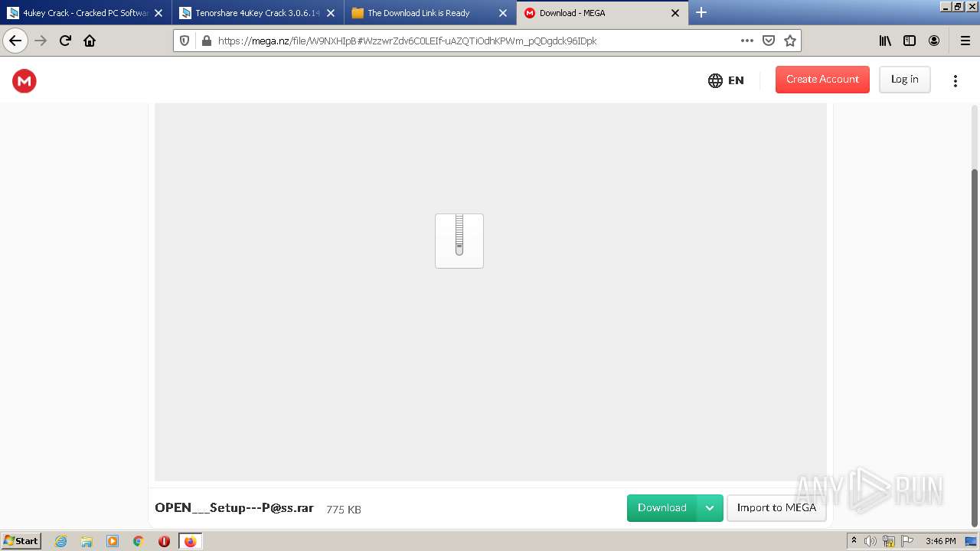
Task: Close The Download Link is Ready tab
Action: click(x=503, y=13)
